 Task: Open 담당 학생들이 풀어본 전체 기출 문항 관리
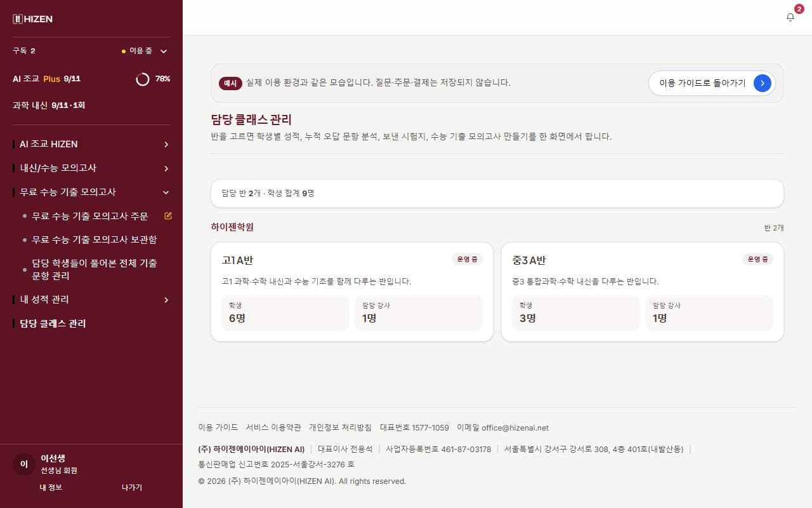pos(95,269)
